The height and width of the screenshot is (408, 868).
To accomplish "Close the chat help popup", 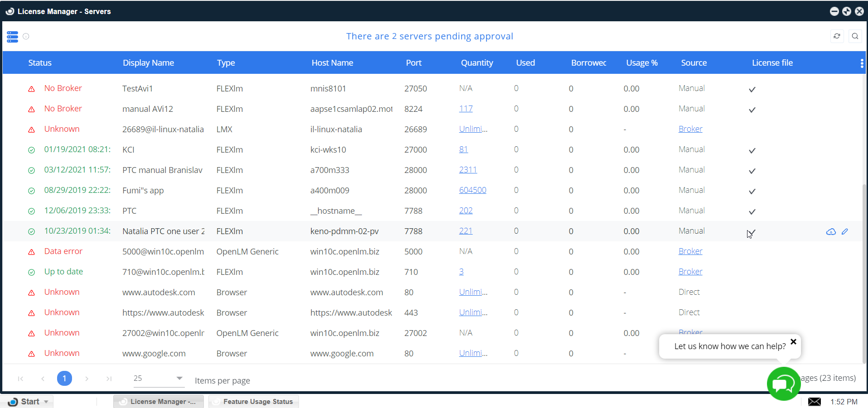I will tap(793, 341).
